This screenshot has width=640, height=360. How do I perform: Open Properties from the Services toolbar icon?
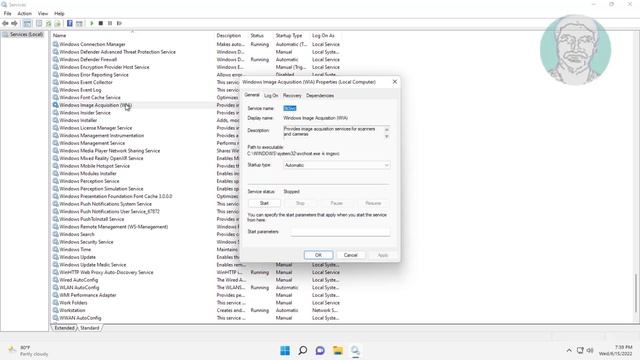pos(39,24)
